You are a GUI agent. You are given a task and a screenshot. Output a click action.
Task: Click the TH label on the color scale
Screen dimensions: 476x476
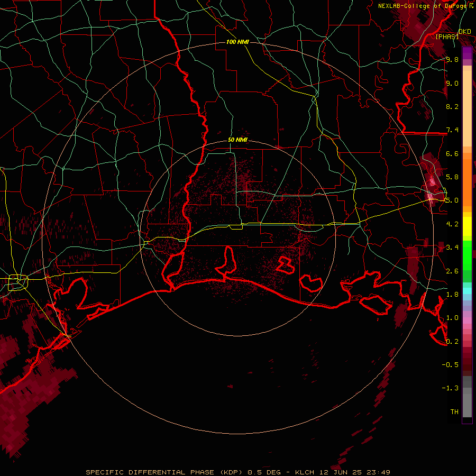454,412
